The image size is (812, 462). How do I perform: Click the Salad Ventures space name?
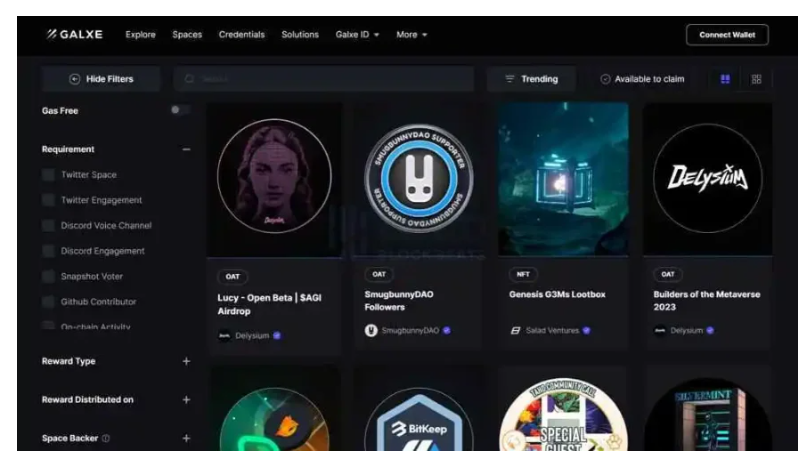click(552, 330)
